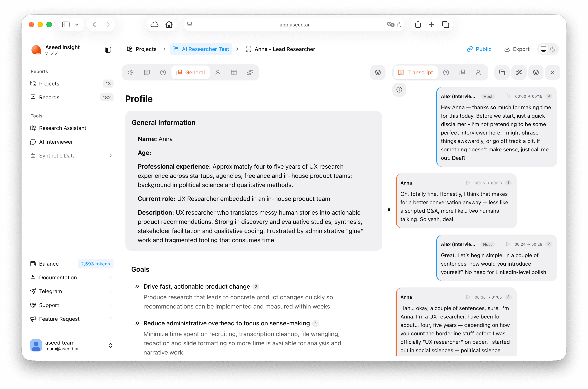The image size is (588, 389).
Task: Open the table layout icon in the toolbar
Action: coord(234,72)
